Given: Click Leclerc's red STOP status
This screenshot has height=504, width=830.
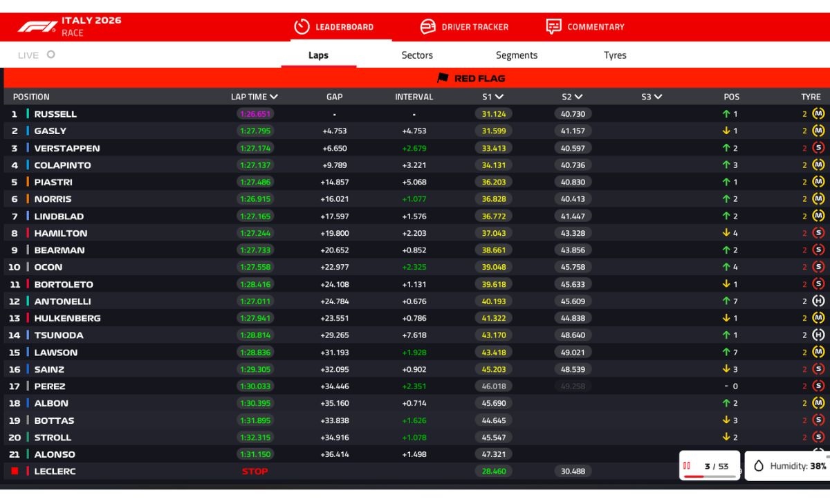Looking at the screenshot, I should click(x=255, y=471).
